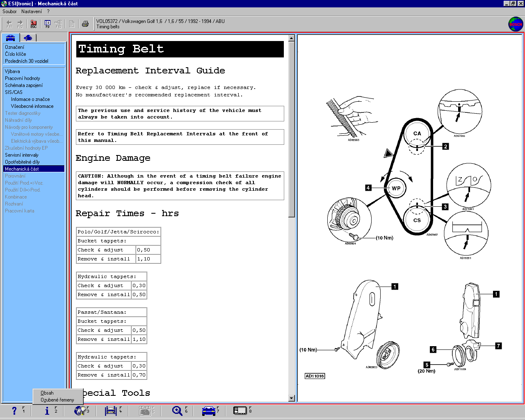
Task: Select Označení in the sidebar
Action: [14, 47]
